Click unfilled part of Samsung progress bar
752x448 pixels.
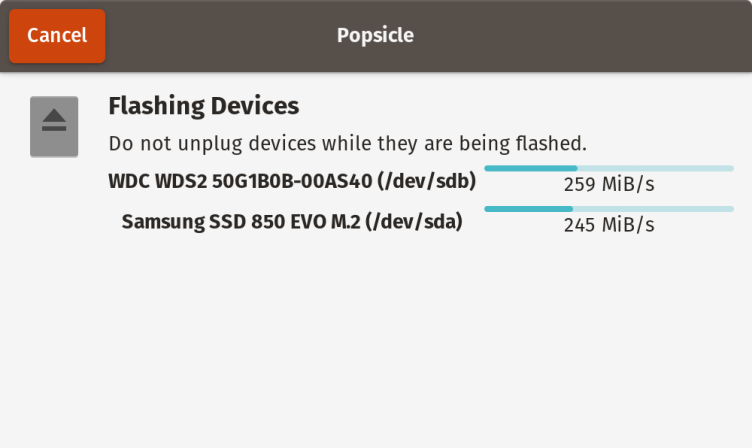[652, 208]
